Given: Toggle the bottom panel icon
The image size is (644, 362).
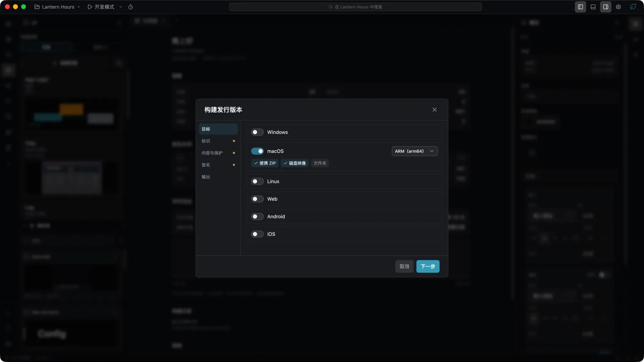Looking at the screenshot, I should tap(593, 7).
